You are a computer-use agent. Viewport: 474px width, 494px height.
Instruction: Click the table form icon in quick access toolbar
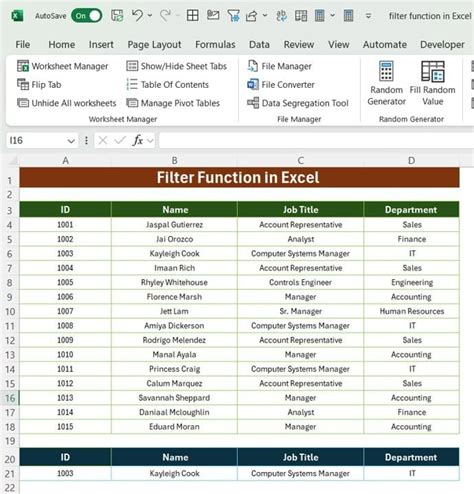click(301, 16)
